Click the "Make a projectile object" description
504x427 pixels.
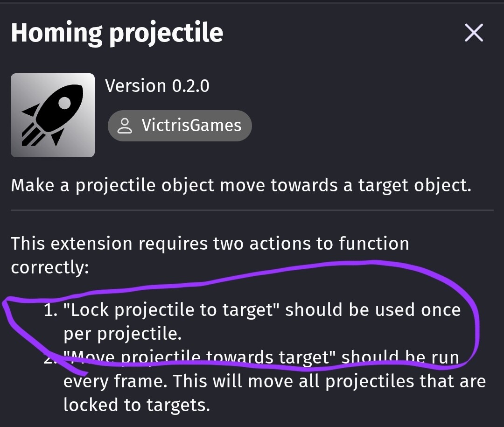[241, 185]
